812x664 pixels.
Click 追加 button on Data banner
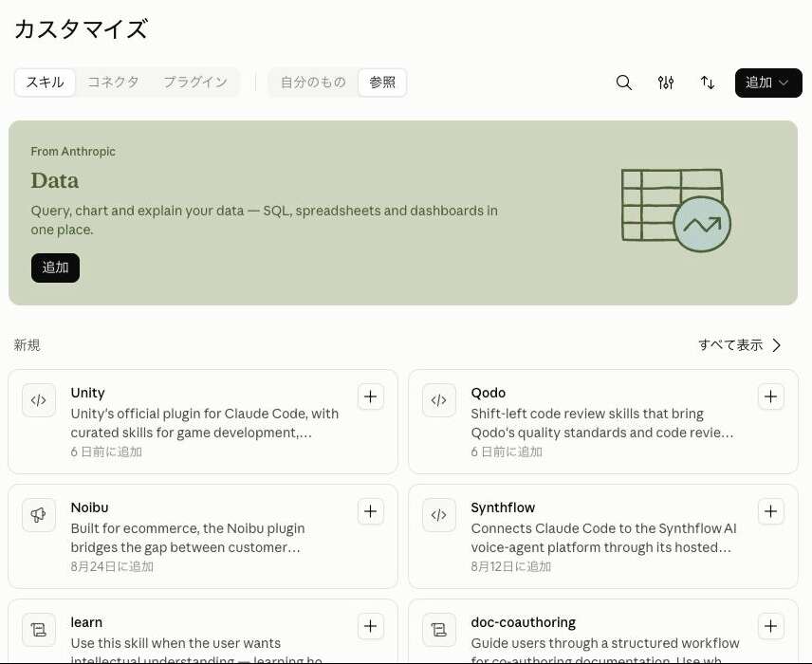tap(55, 267)
